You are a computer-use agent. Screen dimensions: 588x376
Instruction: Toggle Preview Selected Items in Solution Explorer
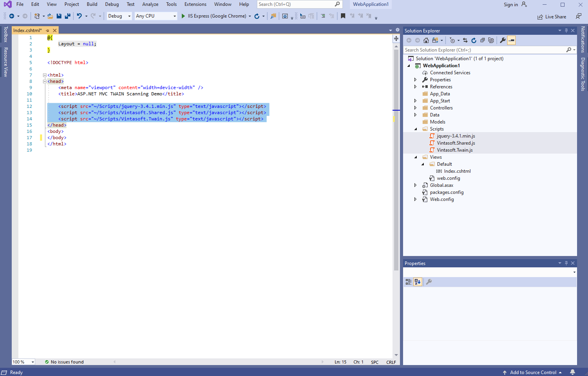click(x=511, y=40)
